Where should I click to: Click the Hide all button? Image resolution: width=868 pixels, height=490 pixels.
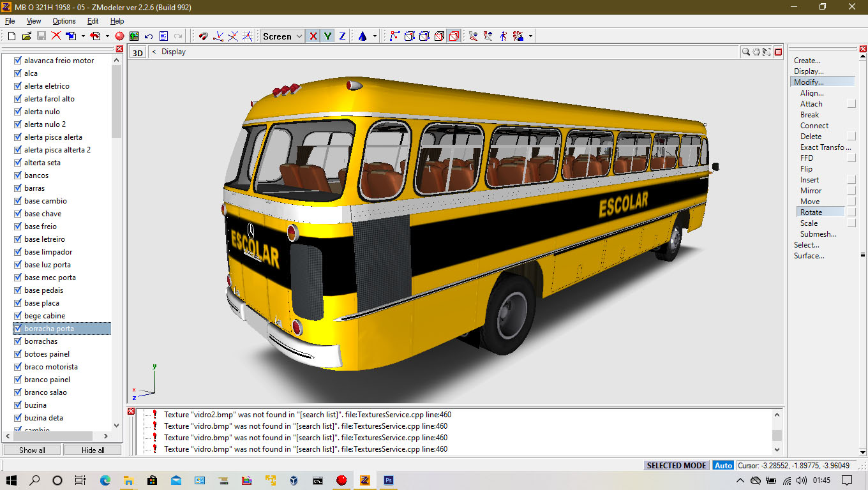[x=93, y=450]
